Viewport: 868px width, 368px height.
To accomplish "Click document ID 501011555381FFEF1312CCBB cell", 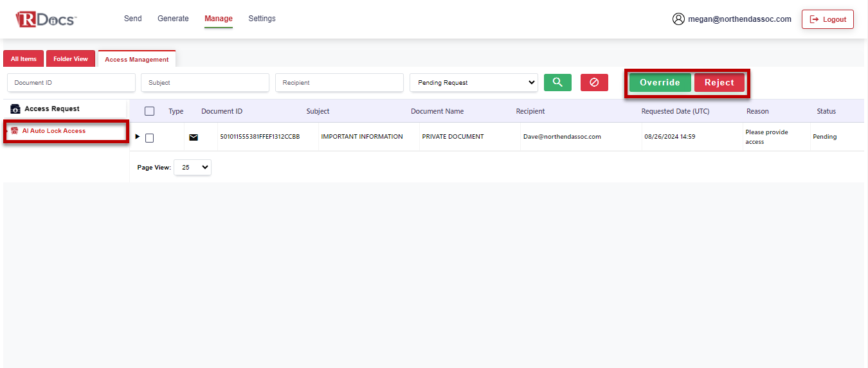I will point(260,137).
